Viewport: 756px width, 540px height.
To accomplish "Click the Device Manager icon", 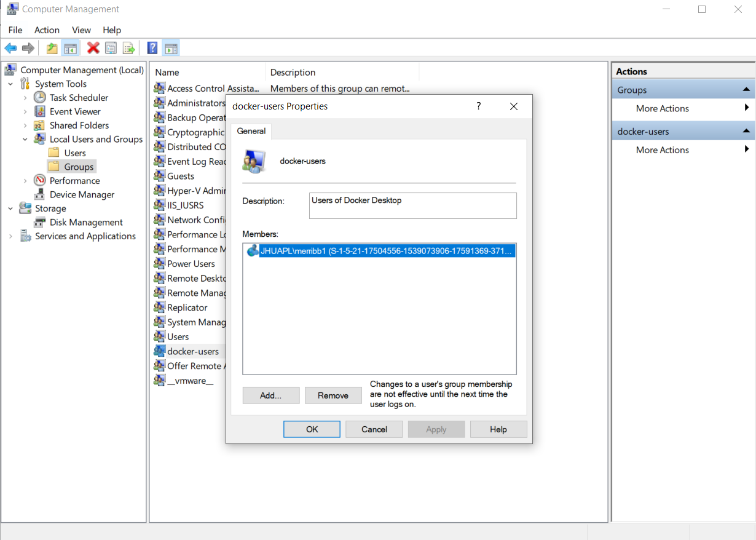I will 39,194.
